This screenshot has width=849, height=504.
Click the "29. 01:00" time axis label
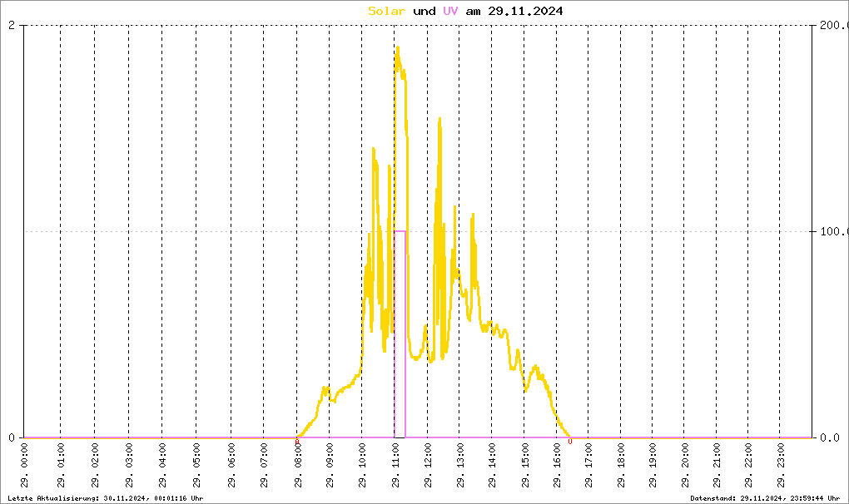(61, 465)
